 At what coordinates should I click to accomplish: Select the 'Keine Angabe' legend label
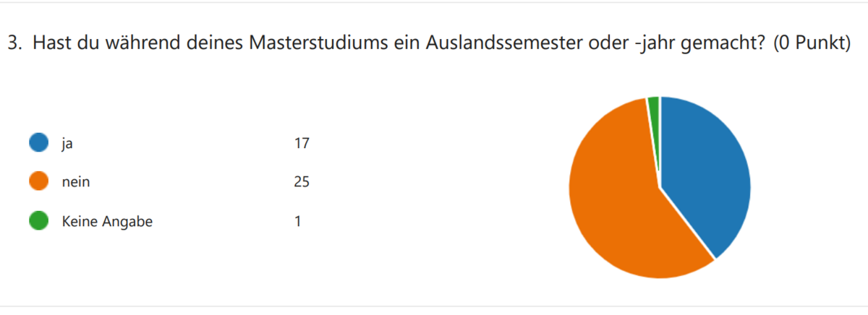[108, 223]
